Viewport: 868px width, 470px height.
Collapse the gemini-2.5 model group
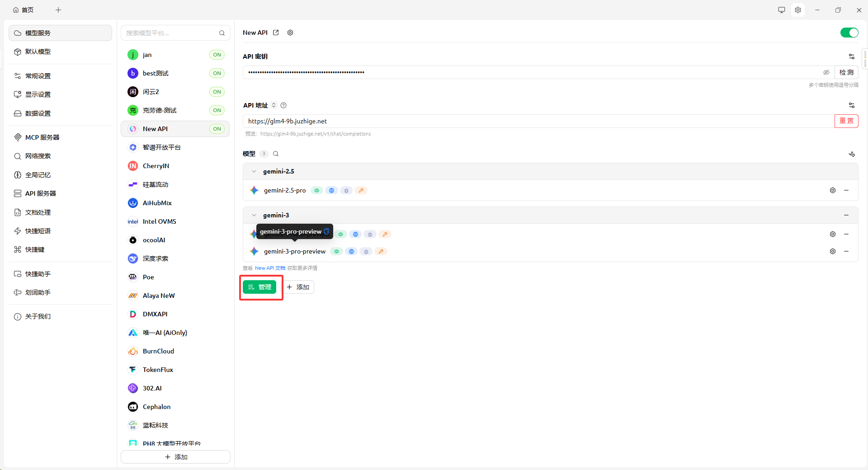tap(254, 171)
